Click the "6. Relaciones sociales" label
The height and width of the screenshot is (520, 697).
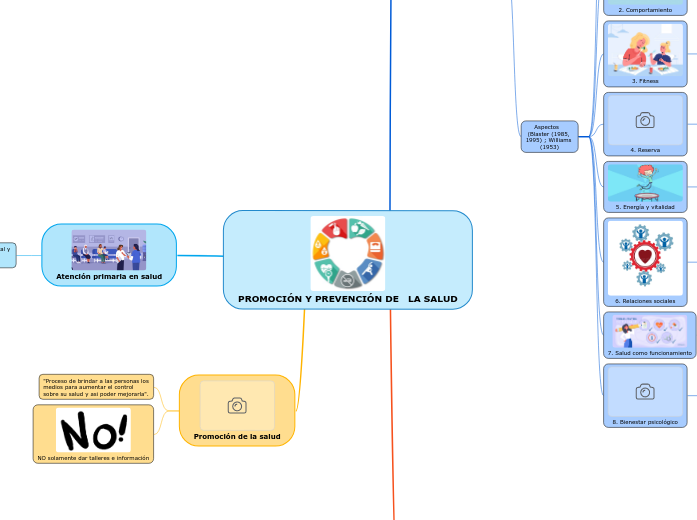(x=645, y=300)
